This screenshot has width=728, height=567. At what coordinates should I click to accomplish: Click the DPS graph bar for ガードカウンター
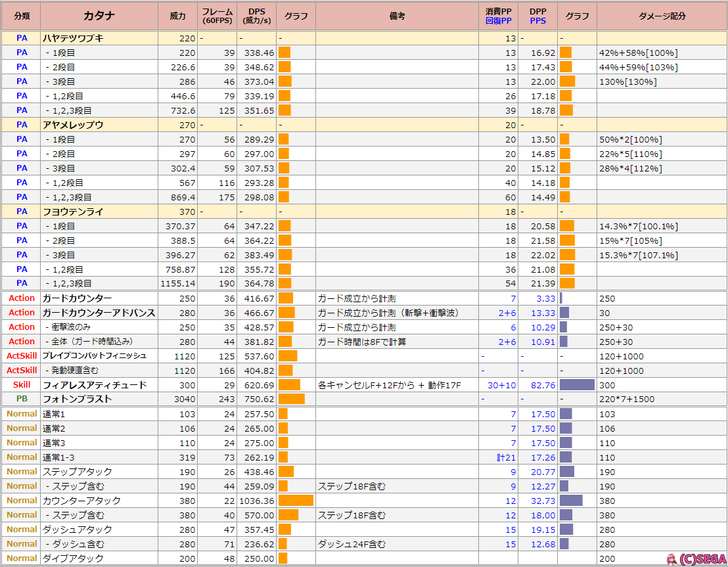[286, 298]
